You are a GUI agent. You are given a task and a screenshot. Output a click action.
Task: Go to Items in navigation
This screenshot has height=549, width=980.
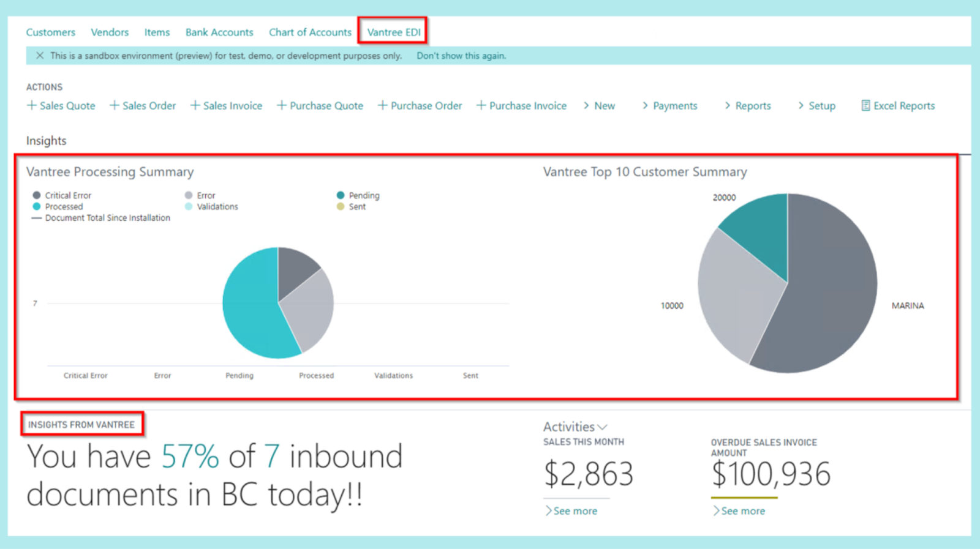157,32
